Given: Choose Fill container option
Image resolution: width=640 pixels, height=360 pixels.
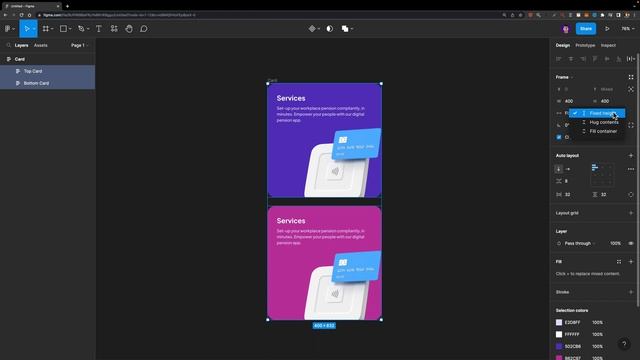Looking at the screenshot, I should [x=597, y=131].
